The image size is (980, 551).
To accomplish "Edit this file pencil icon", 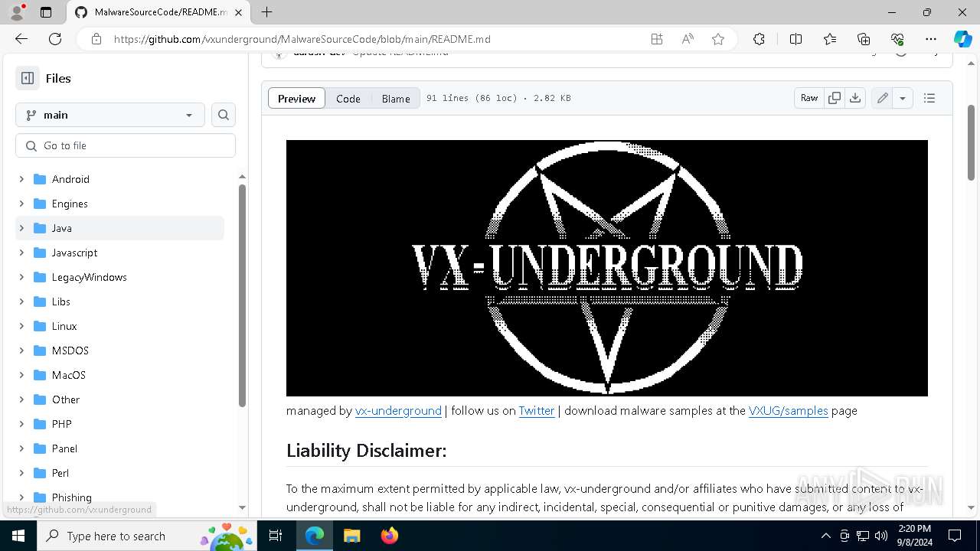I will coord(882,98).
